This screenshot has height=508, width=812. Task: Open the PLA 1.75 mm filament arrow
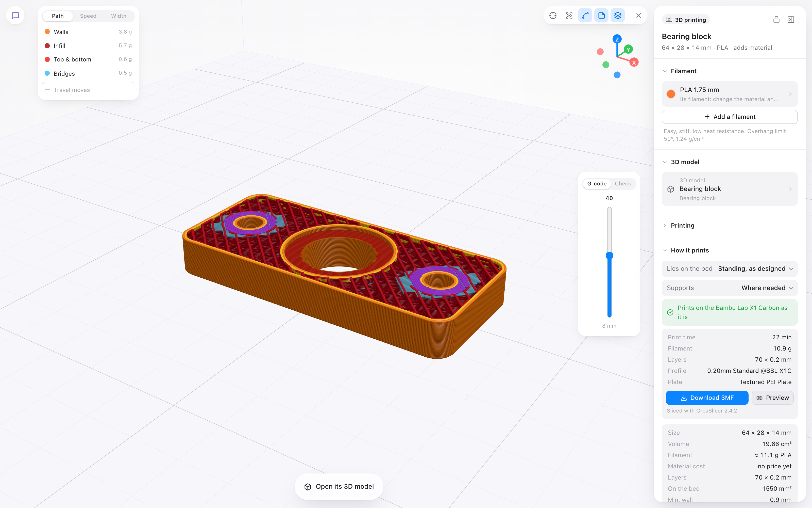click(x=789, y=94)
